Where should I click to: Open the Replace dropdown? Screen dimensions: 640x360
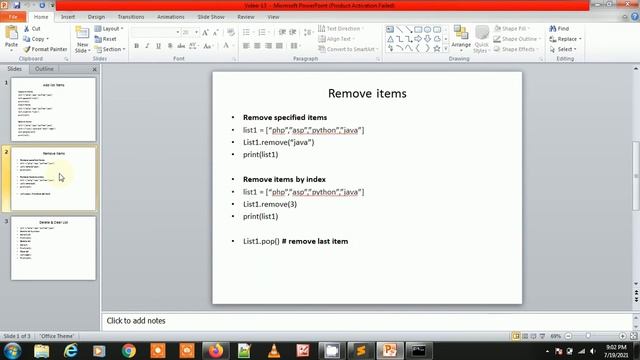pyautogui.click(x=565, y=39)
